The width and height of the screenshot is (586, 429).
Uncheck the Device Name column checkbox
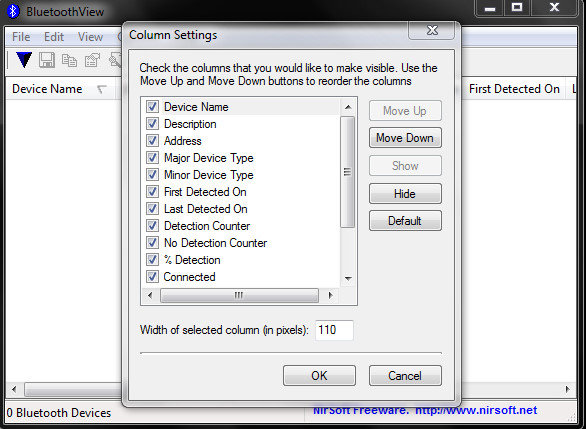152,107
